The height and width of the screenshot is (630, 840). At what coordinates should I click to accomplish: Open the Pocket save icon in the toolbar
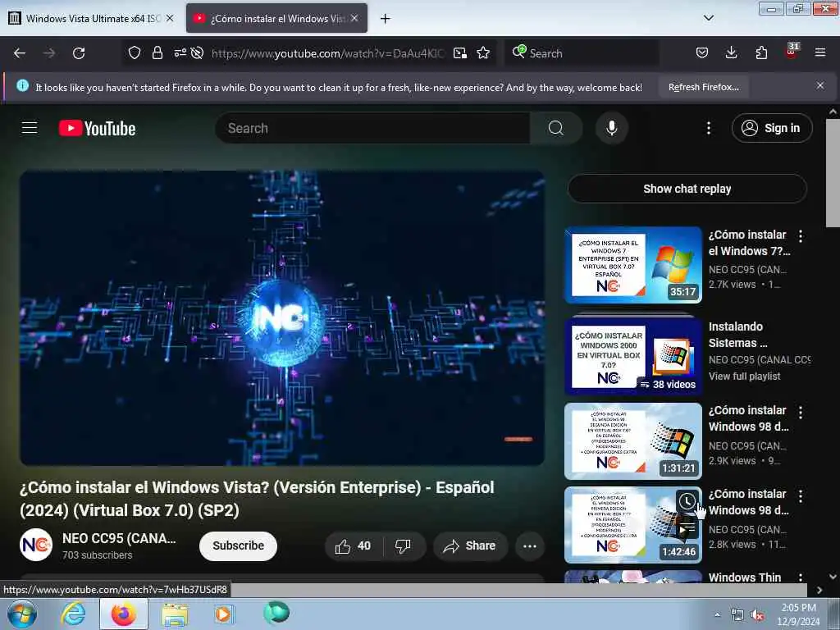pyautogui.click(x=702, y=53)
